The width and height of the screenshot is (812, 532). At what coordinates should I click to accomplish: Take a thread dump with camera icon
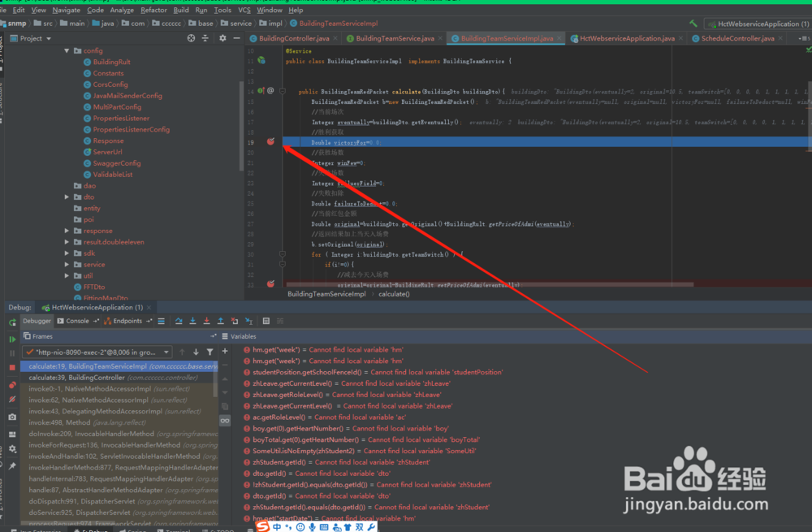coord(12,417)
